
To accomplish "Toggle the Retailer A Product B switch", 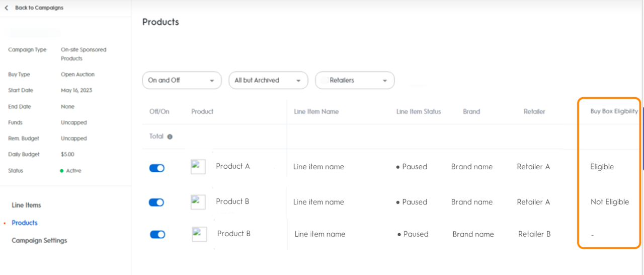I will [x=156, y=202].
